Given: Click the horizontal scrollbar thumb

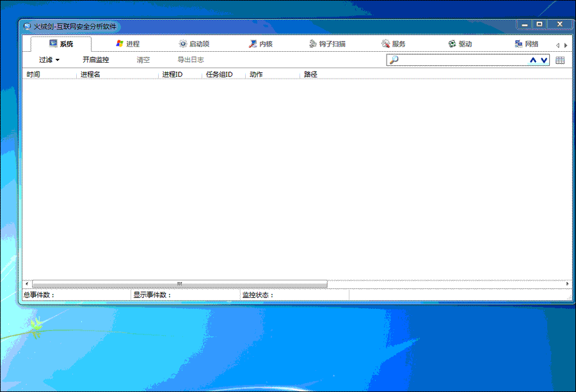Looking at the screenshot, I should click(x=180, y=284).
